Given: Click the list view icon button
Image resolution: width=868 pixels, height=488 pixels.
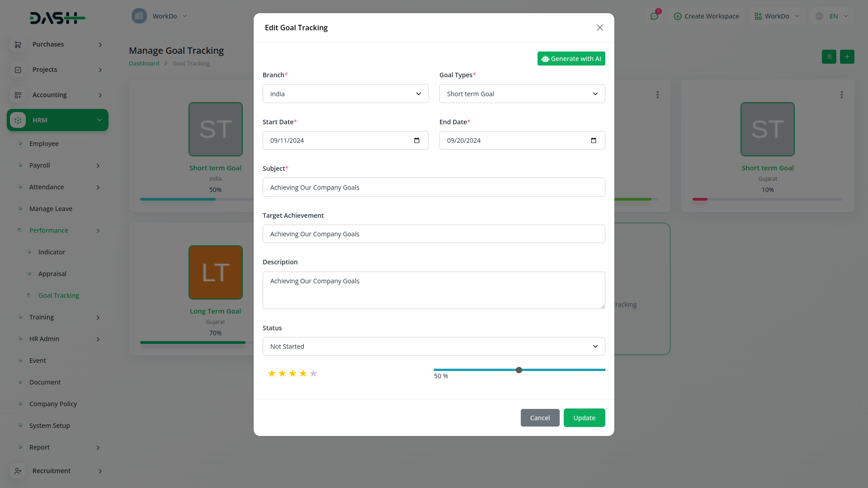Looking at the screenshot, I should (829, 57).
